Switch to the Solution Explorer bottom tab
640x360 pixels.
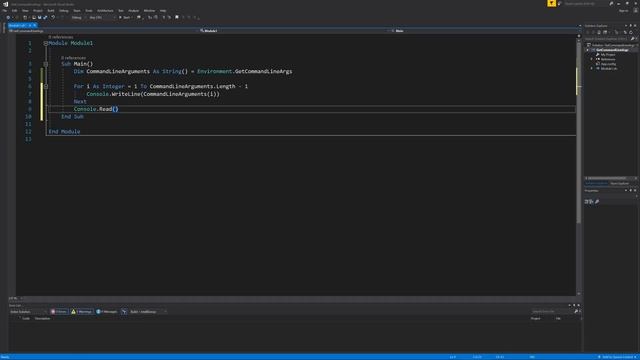pos(596,183)
